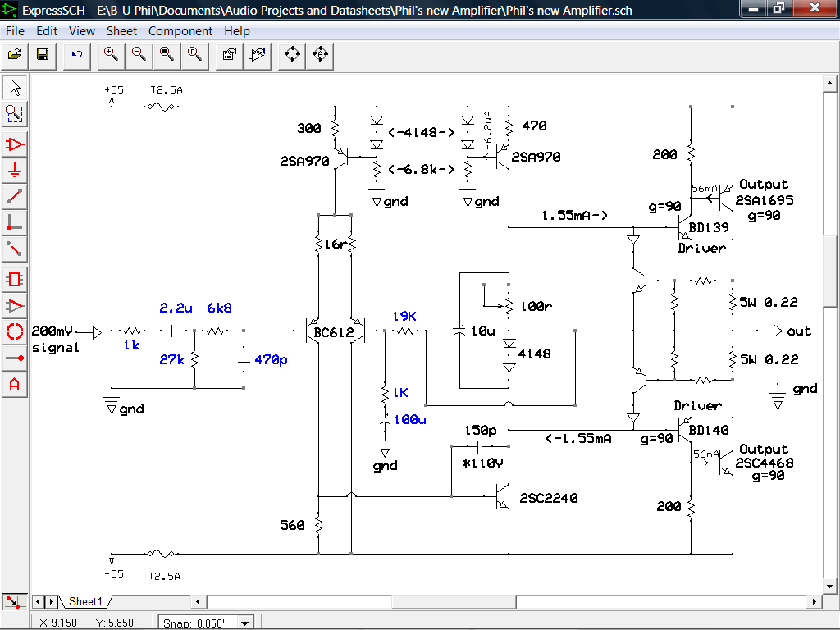Choose the red-outlined triangle symbol tool
This screenshot has height=630, width=840.
[15, 306]
